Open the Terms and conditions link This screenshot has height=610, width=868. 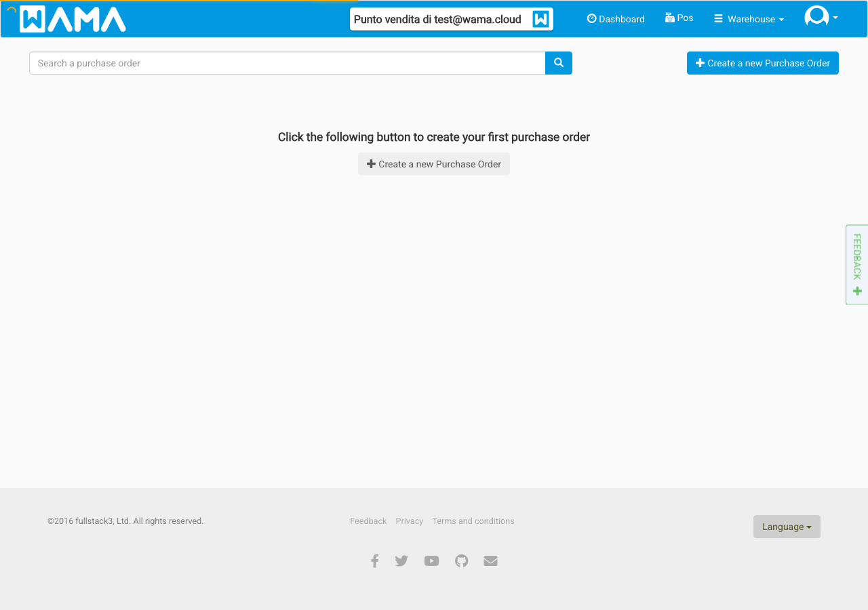[x=473, y=521]
